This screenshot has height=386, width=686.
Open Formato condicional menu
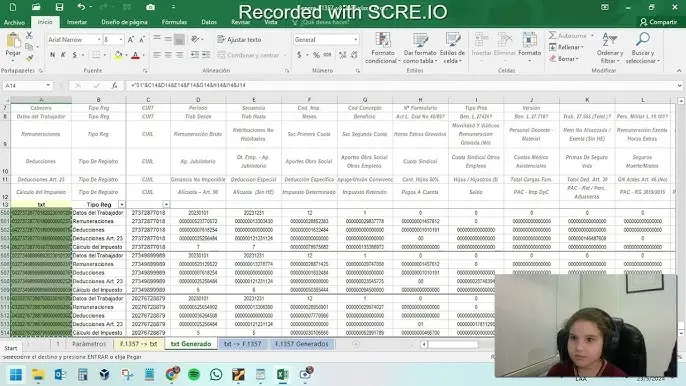382,48
